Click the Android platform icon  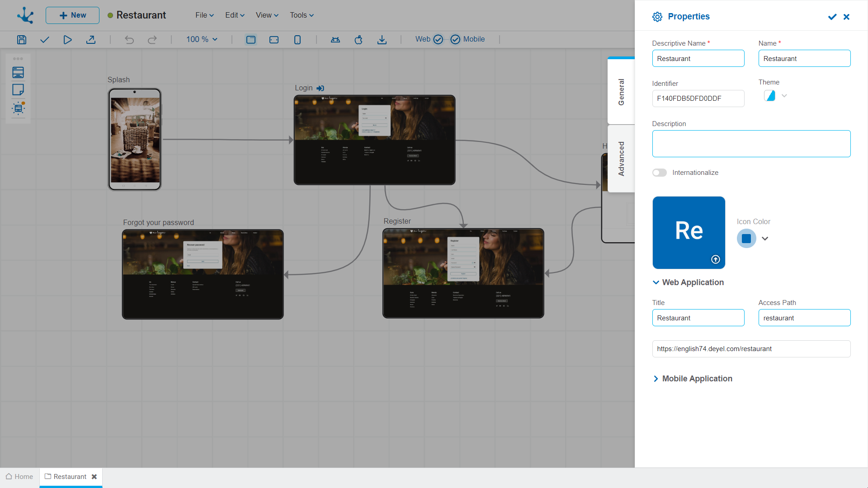335,40
